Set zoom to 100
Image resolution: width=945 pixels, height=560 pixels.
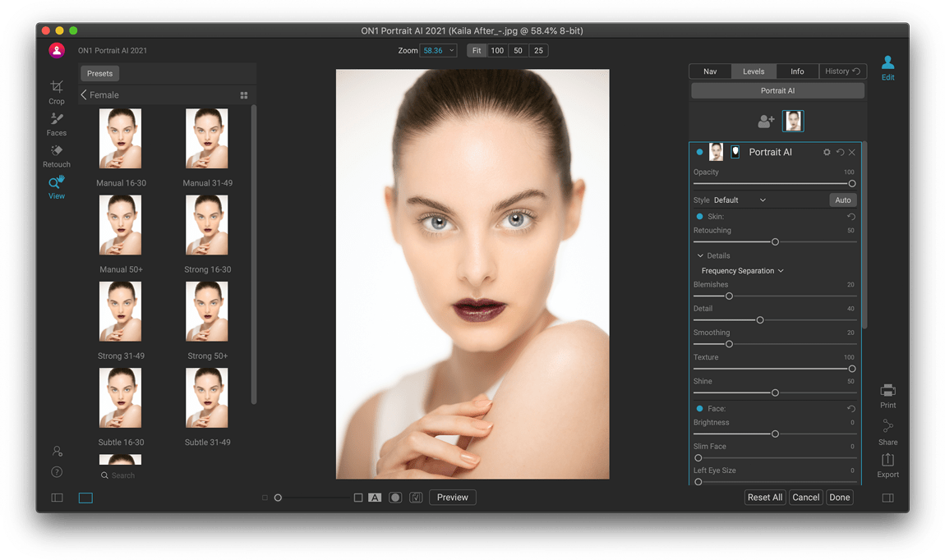497,51
